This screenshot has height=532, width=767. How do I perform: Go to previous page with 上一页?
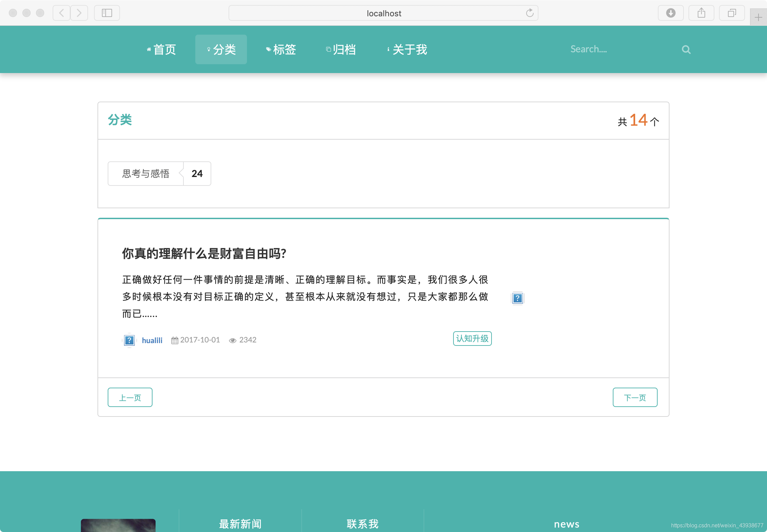point(130,397)
